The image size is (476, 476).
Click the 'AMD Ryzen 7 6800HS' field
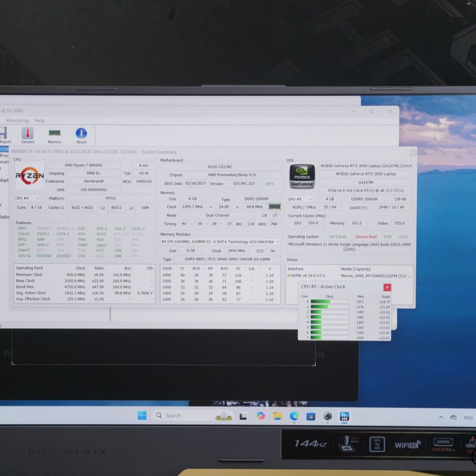84,166
